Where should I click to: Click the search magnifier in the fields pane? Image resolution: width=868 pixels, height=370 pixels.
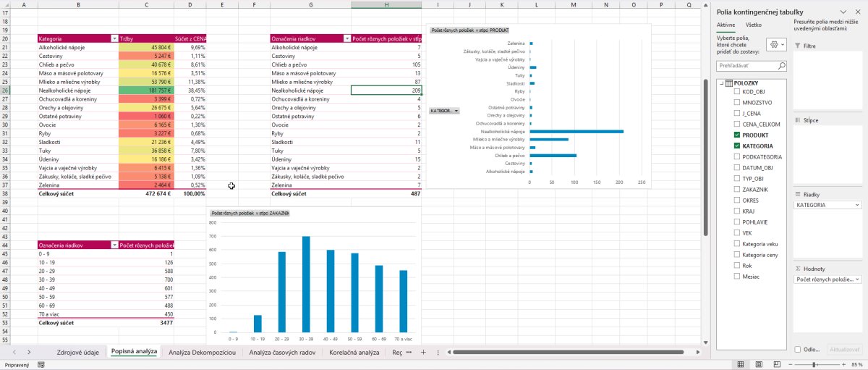tap(781, 65)
